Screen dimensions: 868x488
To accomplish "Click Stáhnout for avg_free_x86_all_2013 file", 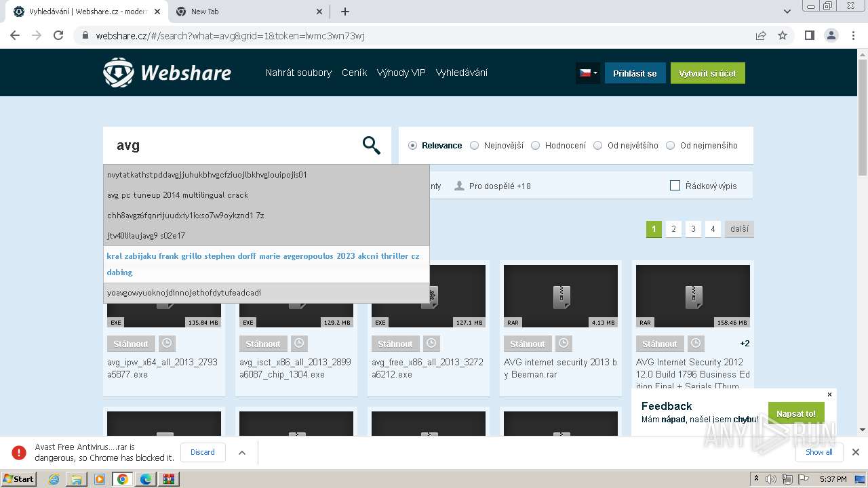I will coord(395,344).
